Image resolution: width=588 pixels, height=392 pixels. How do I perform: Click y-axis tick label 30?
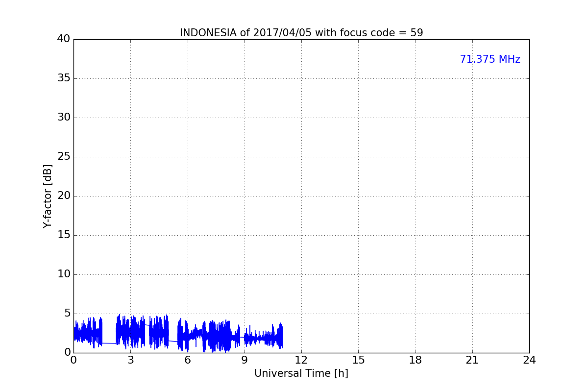coord(64,118)
